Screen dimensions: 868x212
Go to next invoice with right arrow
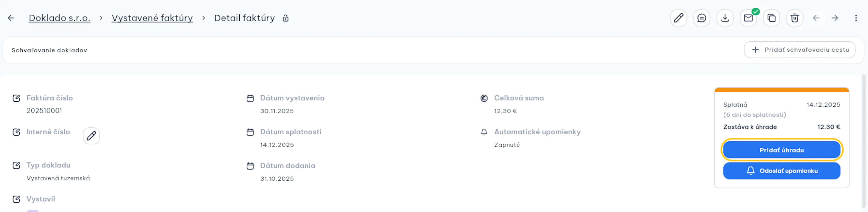point(835,18)
